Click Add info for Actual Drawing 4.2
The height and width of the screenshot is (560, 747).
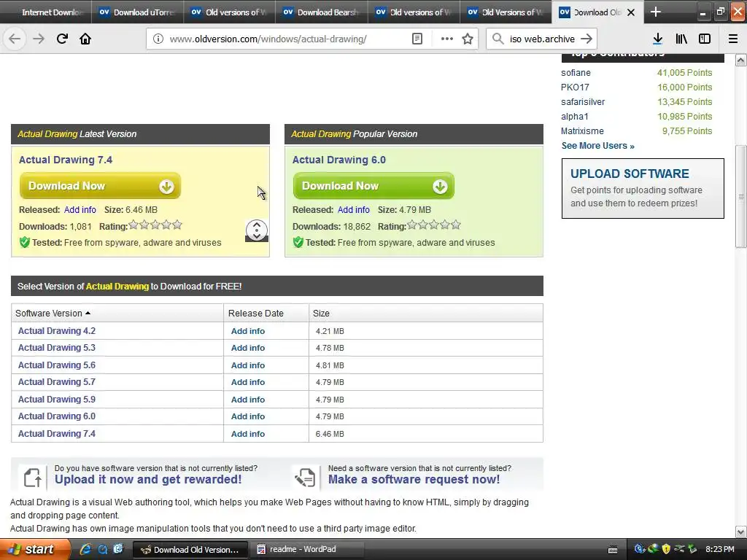[248, 331]
